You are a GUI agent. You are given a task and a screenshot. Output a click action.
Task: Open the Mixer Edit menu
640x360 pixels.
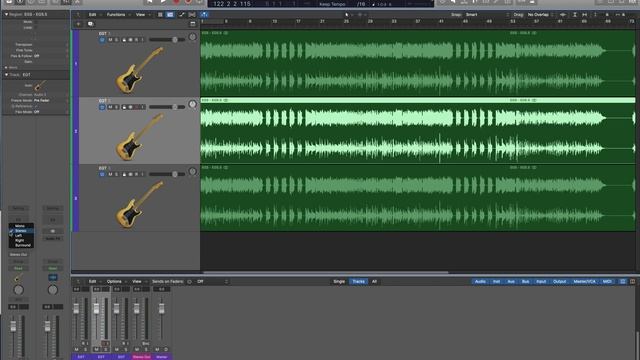(93, 282)
